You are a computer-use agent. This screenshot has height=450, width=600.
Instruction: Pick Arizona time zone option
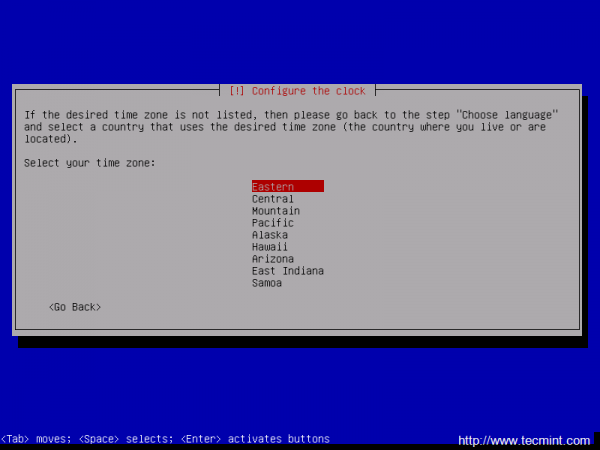pos(272,259)
